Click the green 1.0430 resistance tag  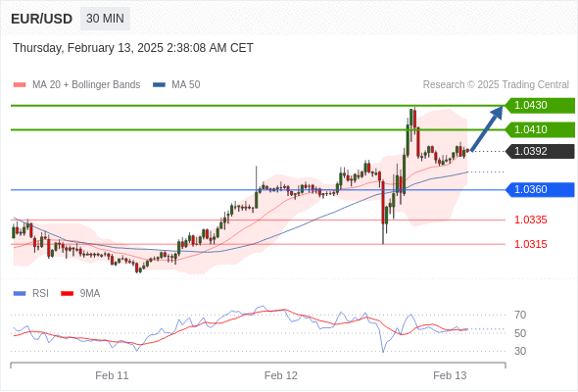[540, 106]
